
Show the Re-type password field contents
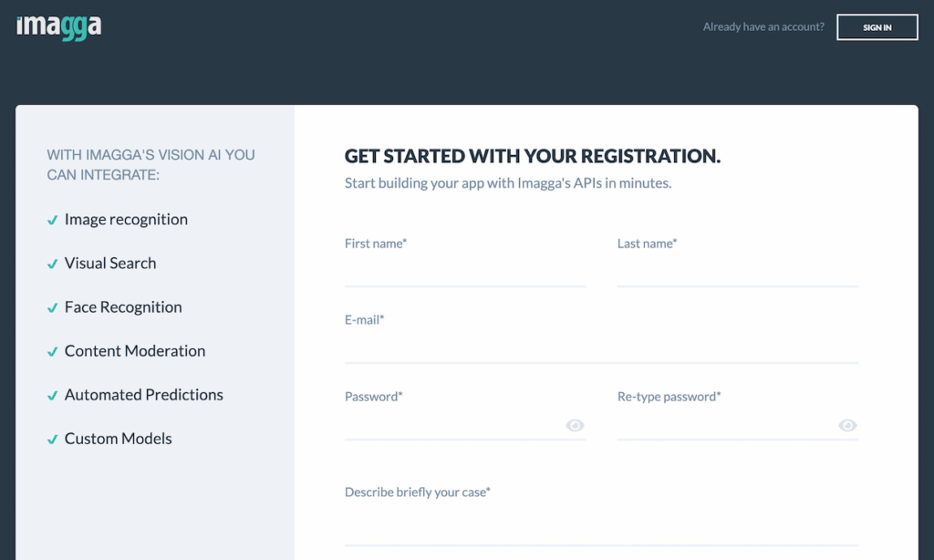847,425
